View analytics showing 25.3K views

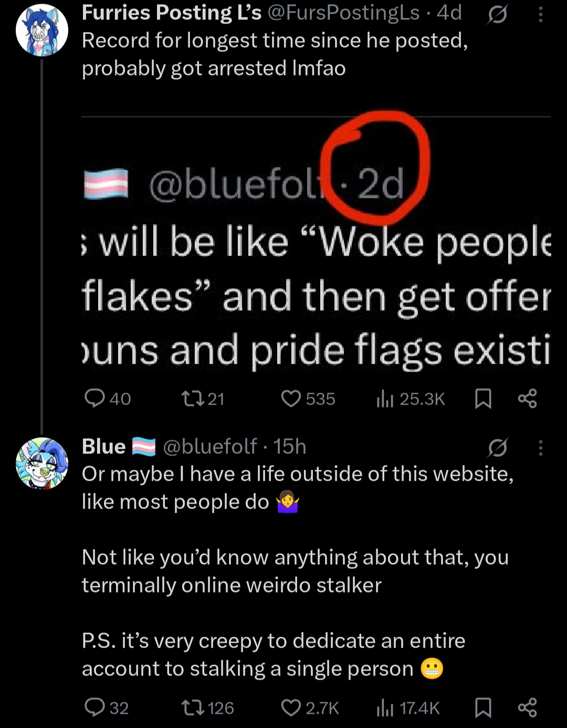411,399
